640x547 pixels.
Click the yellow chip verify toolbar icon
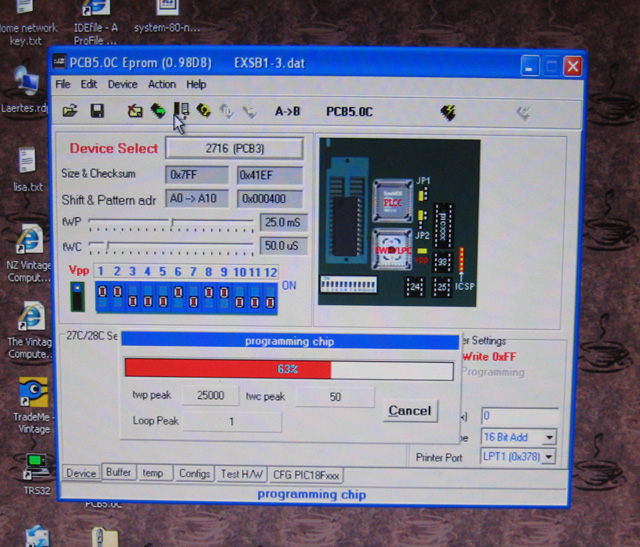tap(204, 111)
